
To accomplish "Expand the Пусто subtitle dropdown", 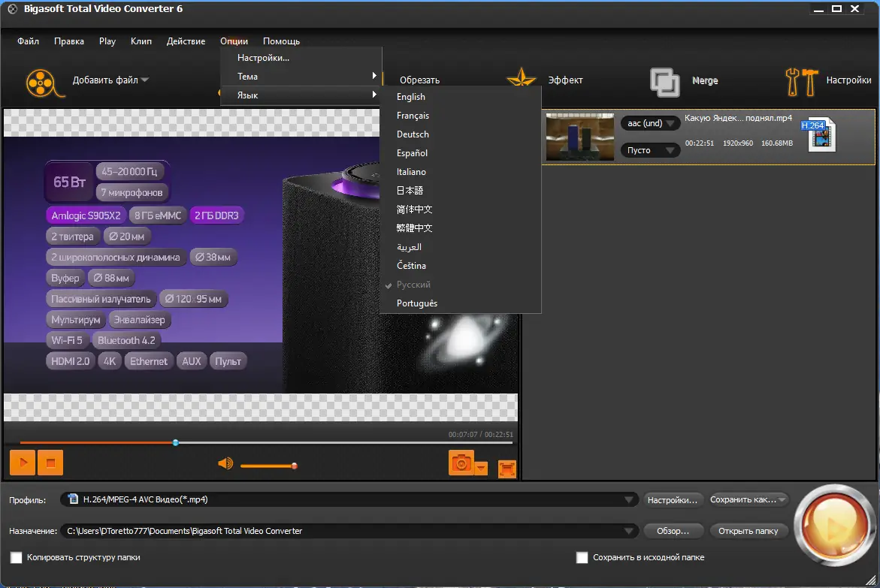I will 649,149.
